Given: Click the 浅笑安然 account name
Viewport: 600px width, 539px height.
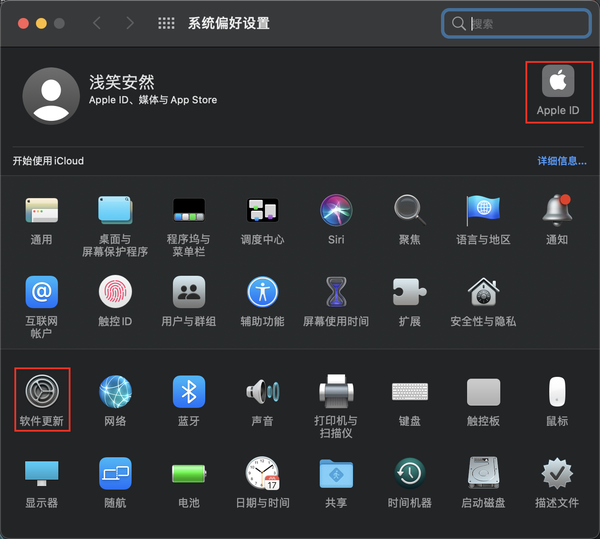Looking at the screenshot, I should click(x=122, y=82).
